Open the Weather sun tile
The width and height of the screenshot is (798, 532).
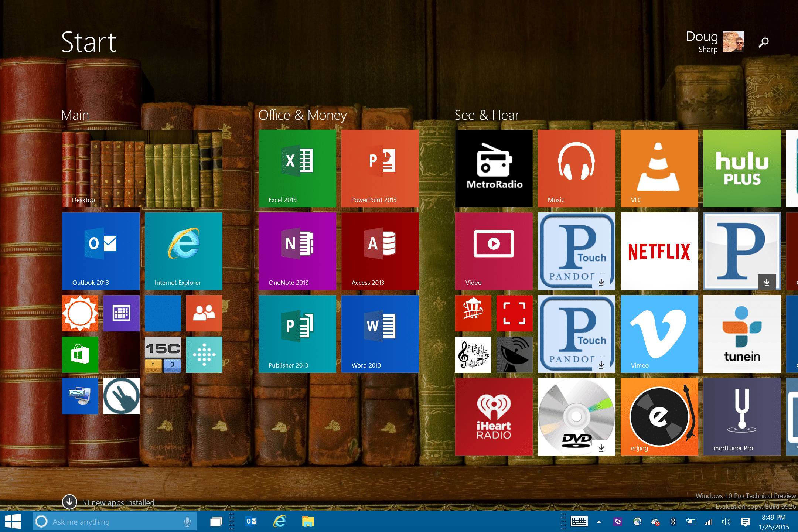click(80, 313)
